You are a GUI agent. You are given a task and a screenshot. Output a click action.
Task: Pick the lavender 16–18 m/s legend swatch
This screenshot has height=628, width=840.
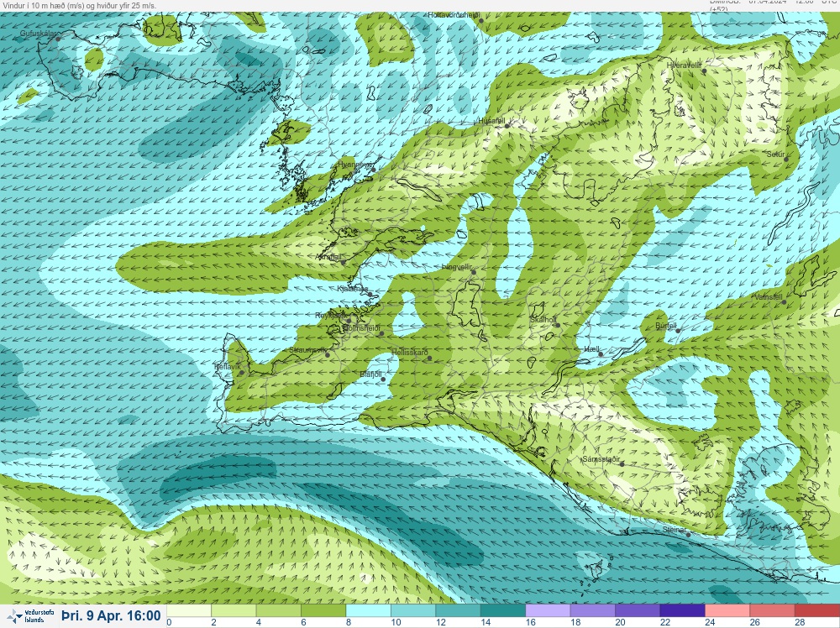pyautogui.click(x=548, y=611)
